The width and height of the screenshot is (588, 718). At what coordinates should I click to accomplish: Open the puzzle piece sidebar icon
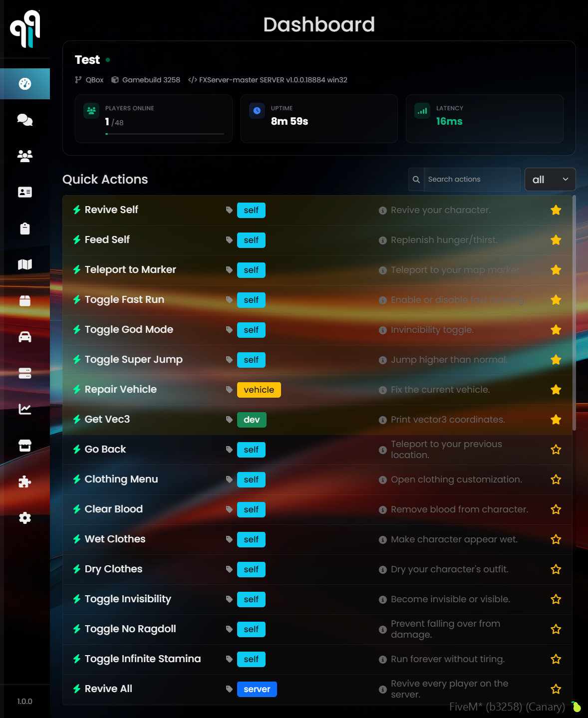point(25,481)
